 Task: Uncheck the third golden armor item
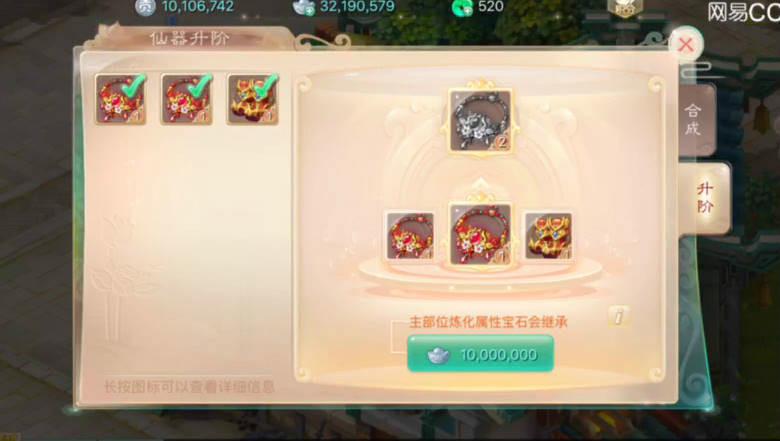pos(253,99)
